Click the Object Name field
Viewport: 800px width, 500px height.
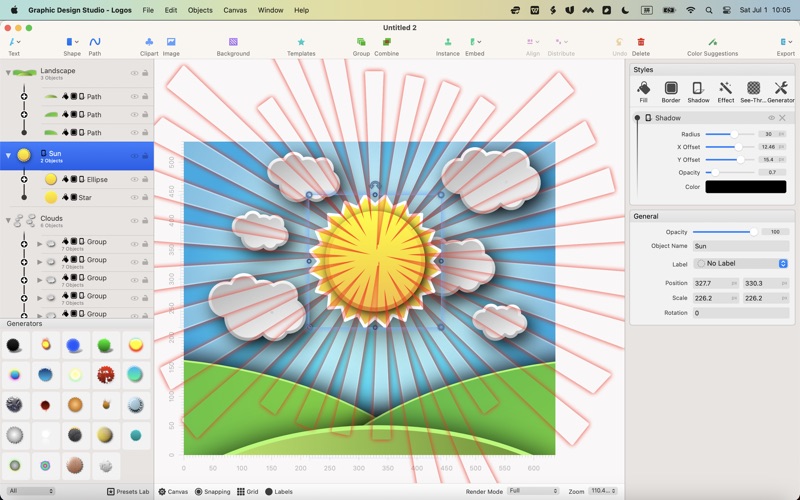tap(740, 246)
